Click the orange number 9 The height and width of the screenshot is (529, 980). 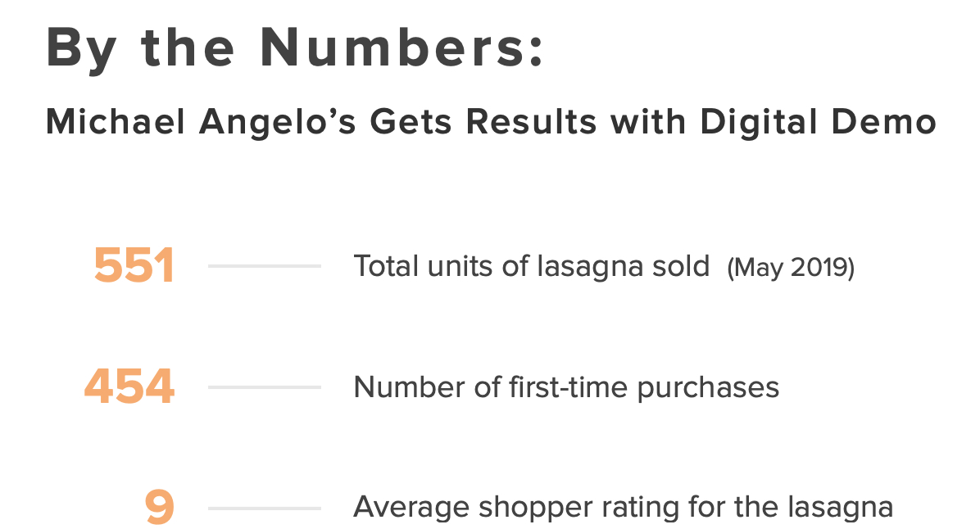click(x=160, y=508)
